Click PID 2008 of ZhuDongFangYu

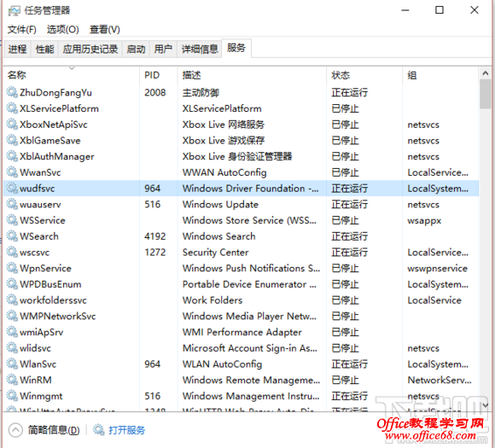pyautogui.click(x=155, y=92)
